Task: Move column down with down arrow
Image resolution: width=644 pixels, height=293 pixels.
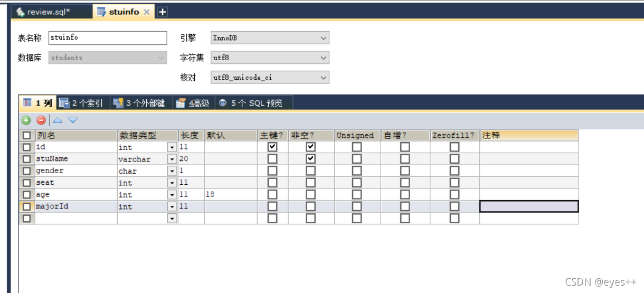Action: (73, 120)
